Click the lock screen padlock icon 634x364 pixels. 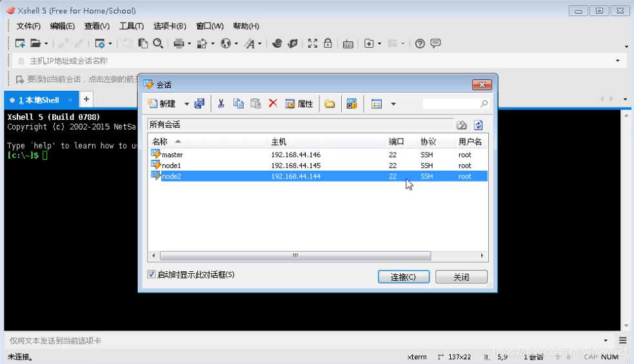(x=328, y=43)
